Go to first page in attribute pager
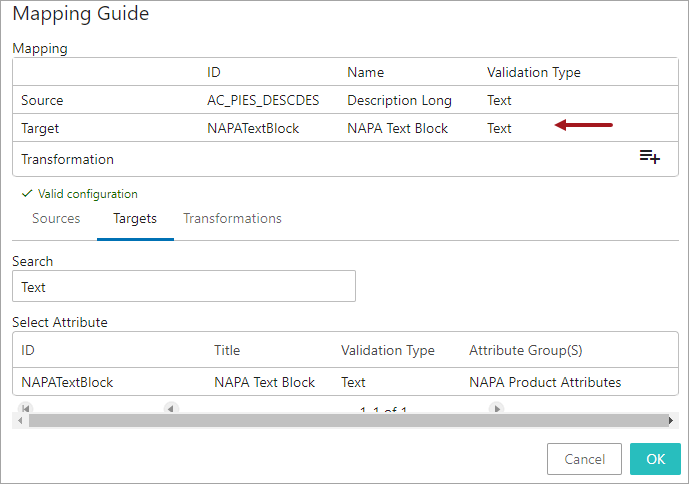This screenshot has width=689, height=484. click(x=25, y=408)
